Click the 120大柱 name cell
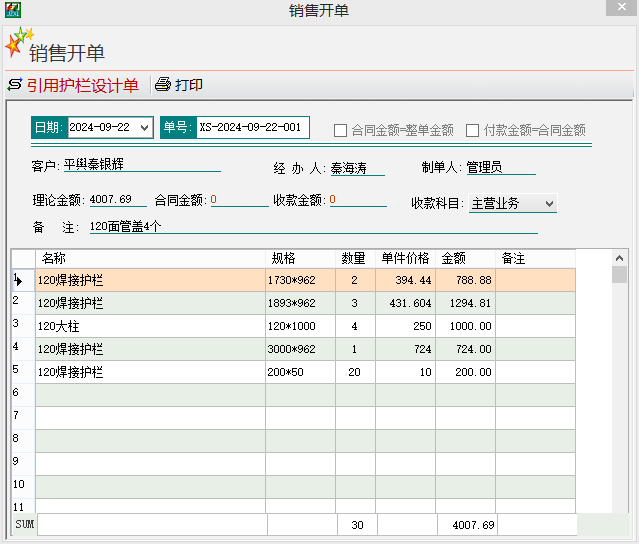 coord(150,326)
